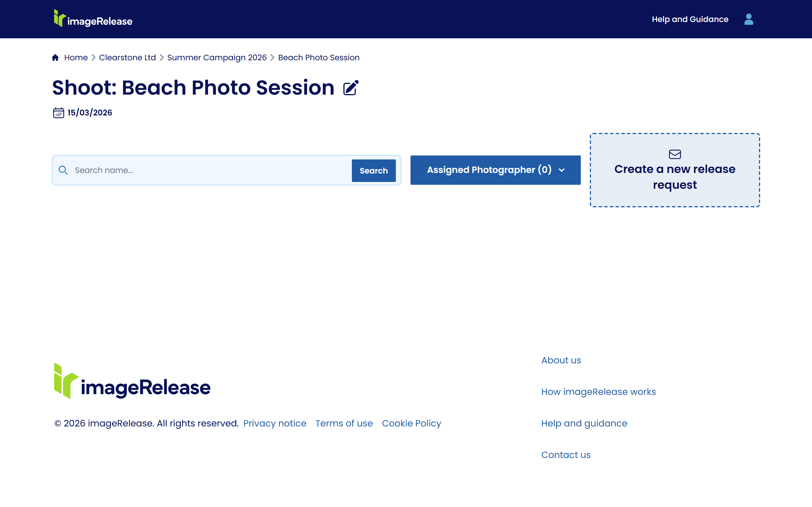
Task: Go to Clearstone Ltd breadcrumb
Action: coord(127,58)
